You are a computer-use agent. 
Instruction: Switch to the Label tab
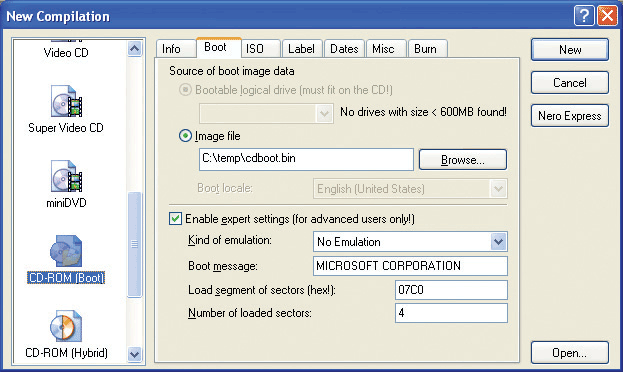point(302,49)
